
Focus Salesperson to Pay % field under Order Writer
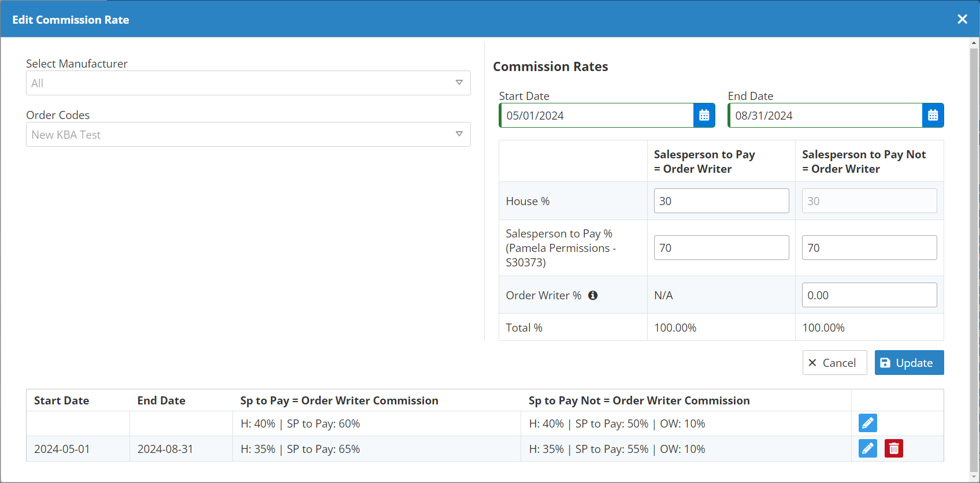(x=721, y=248)
